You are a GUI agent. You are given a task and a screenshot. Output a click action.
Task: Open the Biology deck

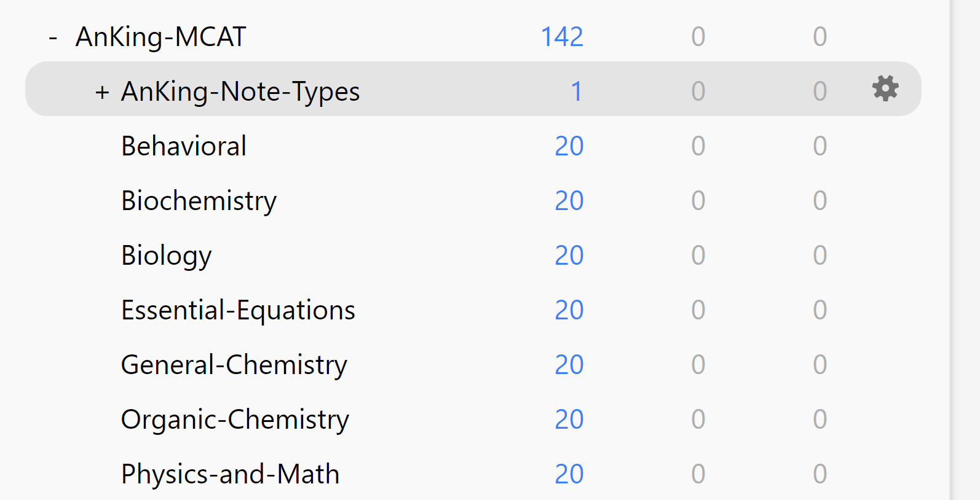point(166,256)
